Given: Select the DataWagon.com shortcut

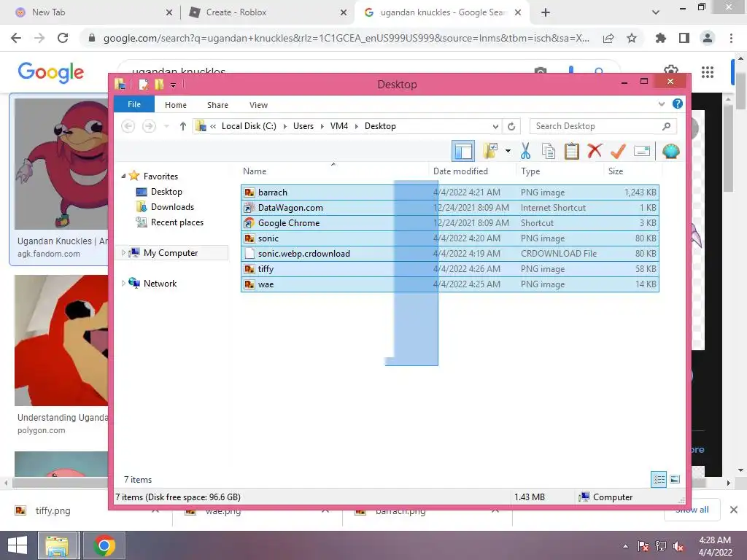Looking at the screenshot, I should (449, 208).
